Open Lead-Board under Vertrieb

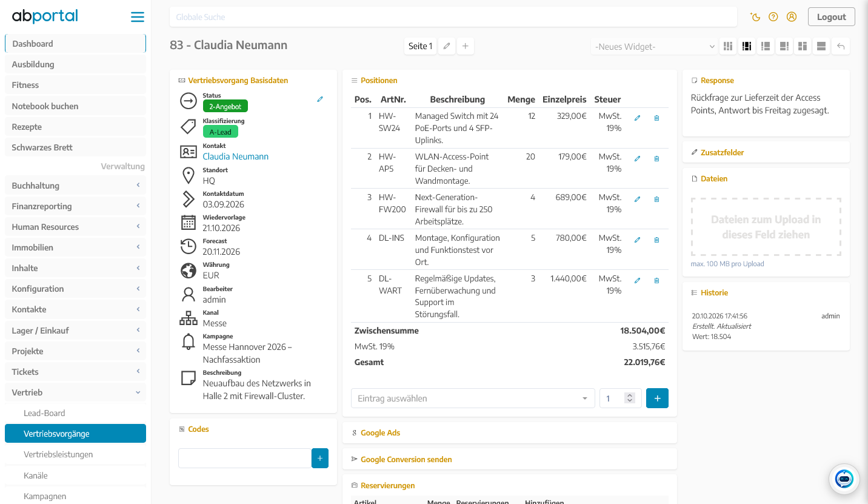pyautogui.click(x=76, y=413)
